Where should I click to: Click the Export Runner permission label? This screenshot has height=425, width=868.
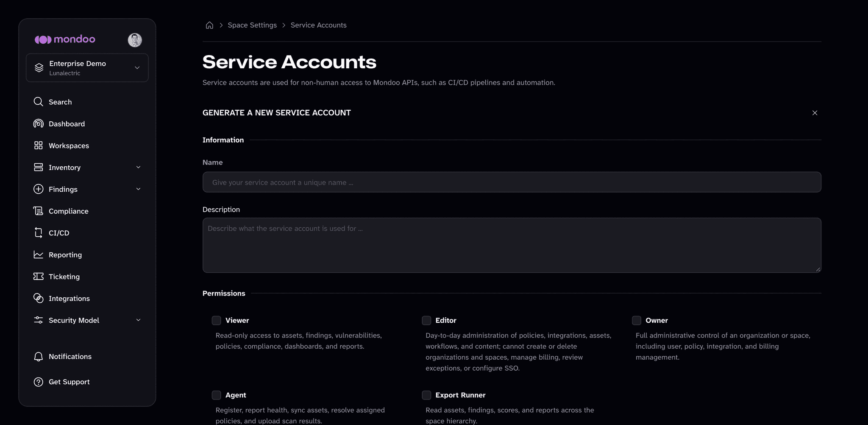[x=460, y=395]
